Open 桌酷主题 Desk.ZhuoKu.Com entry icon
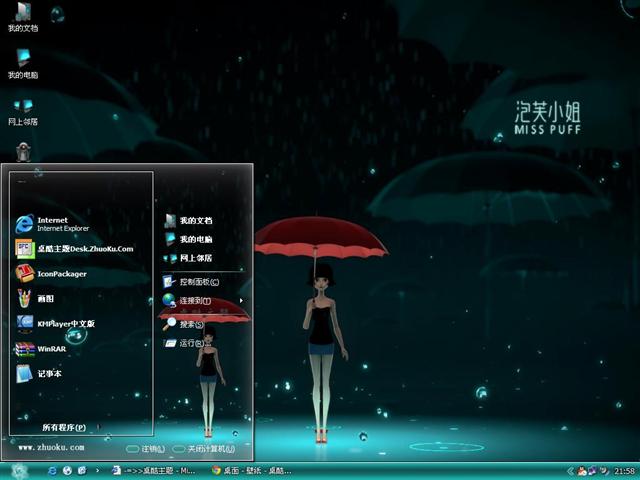Screen dimensions: 640x480 pos(24,249)
